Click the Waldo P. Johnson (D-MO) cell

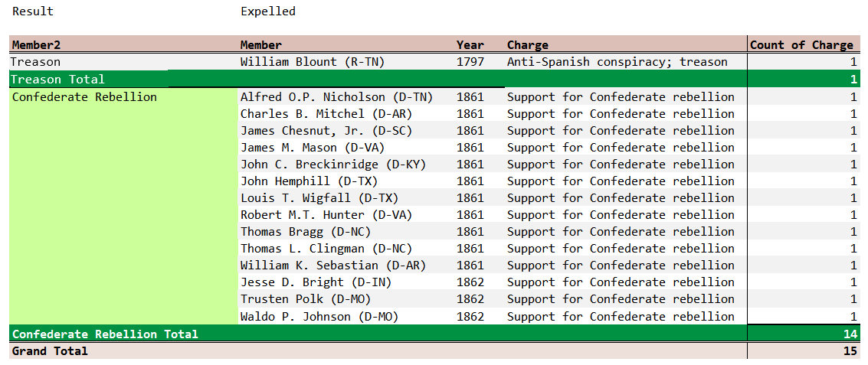(319, 316)
